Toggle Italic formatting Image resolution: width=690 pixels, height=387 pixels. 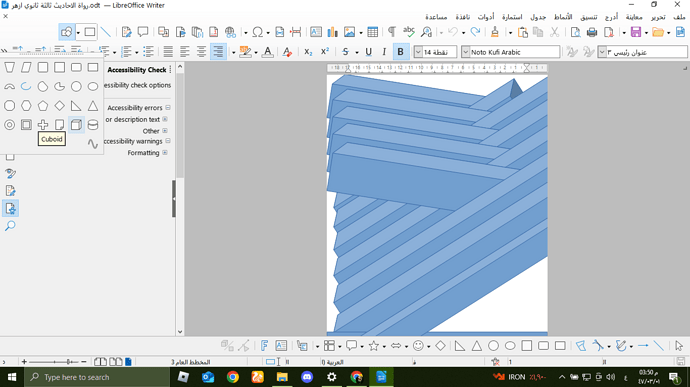[x=384, y=52]
